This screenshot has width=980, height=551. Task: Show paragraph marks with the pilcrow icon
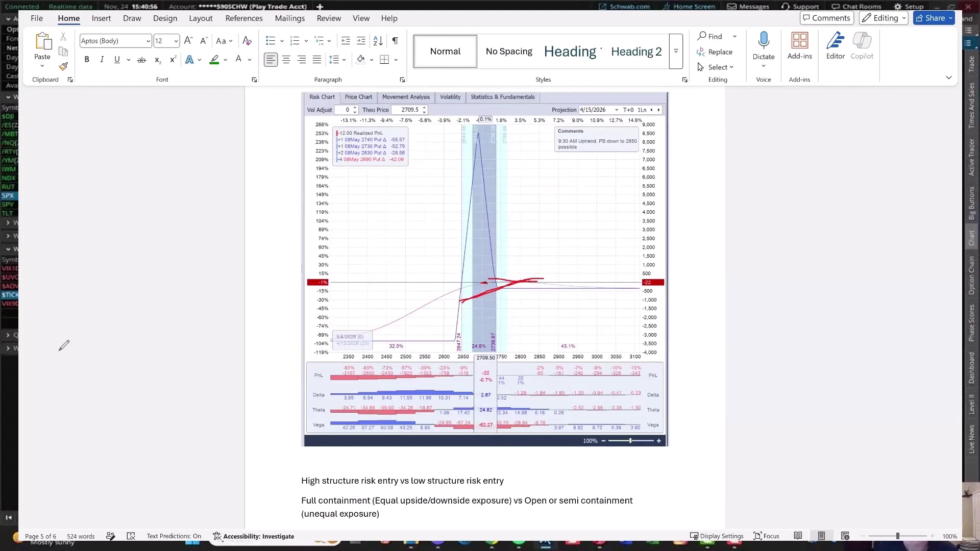(395, 41)
